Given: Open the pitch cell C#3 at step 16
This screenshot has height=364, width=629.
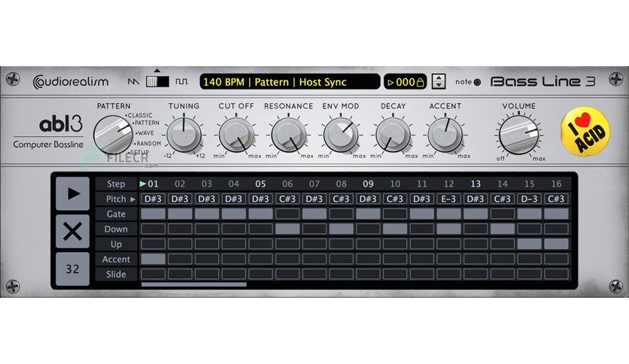Looking at the screenshot, I should (x=556, y=199).
